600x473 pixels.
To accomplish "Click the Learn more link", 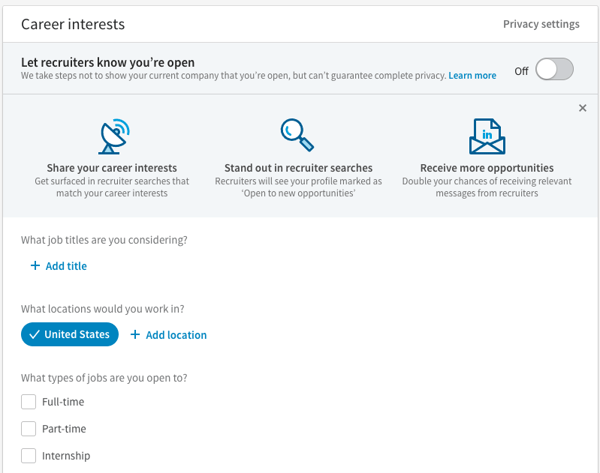I will click(x=472, y=76).
